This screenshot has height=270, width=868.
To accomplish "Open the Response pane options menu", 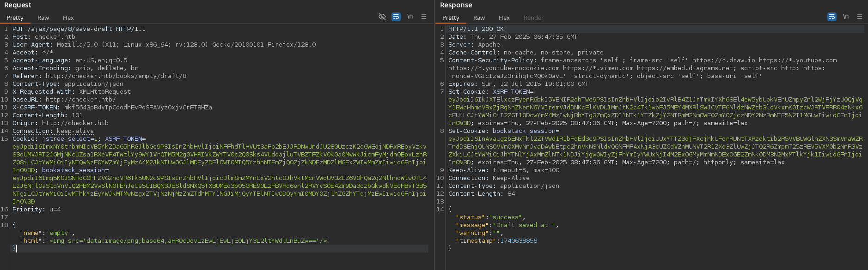I will click(x=860, y=17).
